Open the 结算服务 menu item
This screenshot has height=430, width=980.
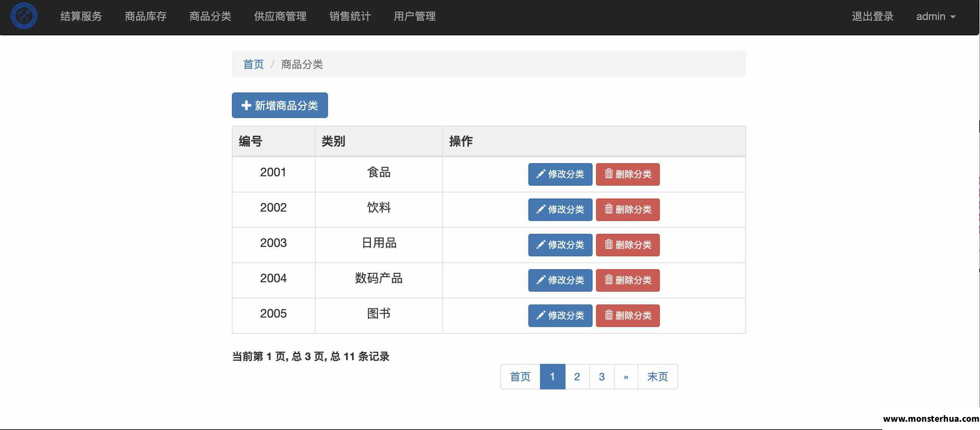click(81, 17)
